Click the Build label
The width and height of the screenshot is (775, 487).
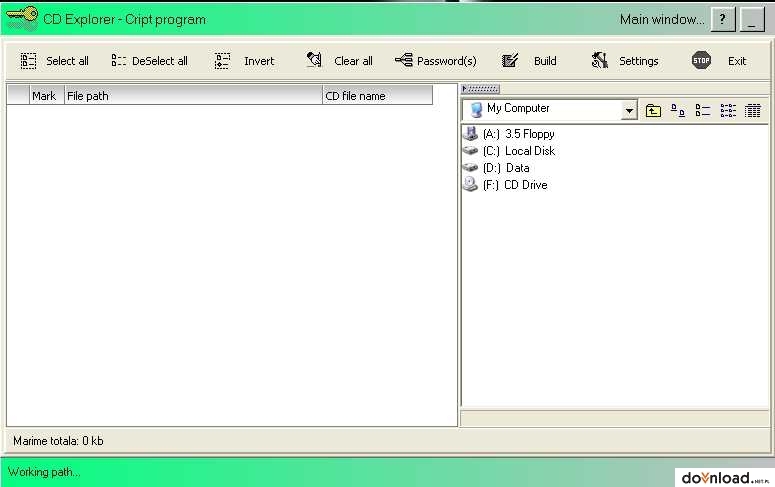pos(545,61)
